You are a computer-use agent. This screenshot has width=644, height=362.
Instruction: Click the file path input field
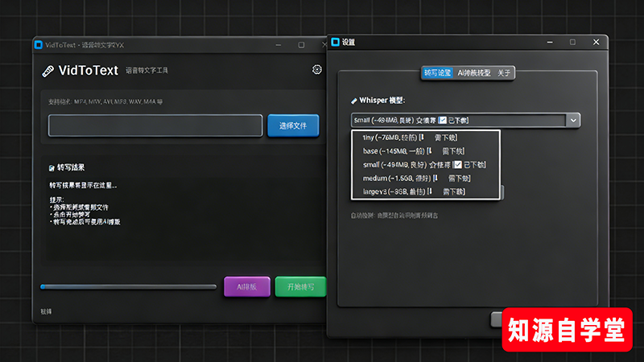155,125
